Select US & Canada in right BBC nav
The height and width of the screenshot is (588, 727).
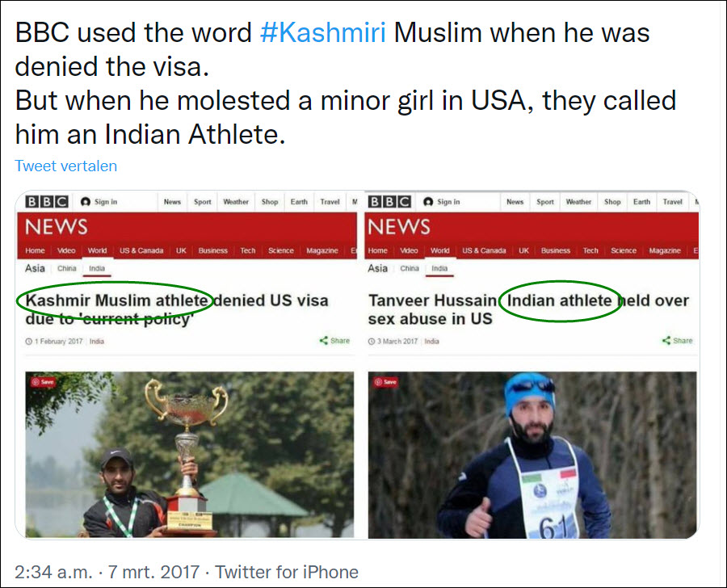[x=483, y=250]
